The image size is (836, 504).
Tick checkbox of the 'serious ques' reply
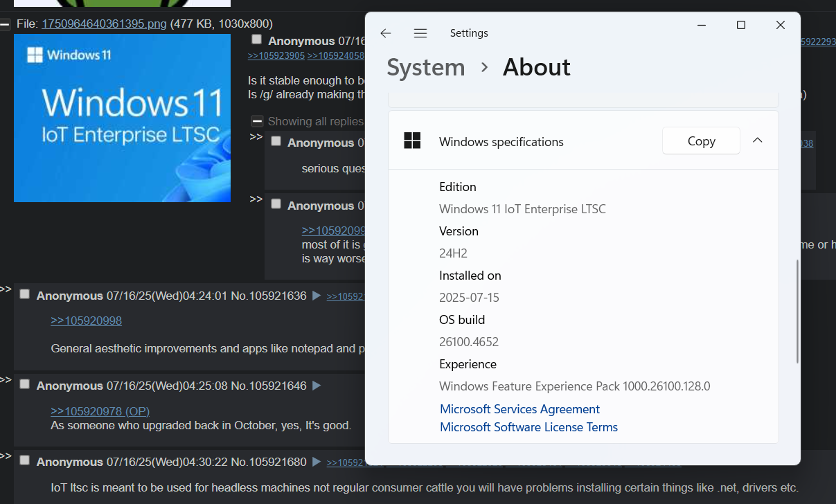point(276,141)
